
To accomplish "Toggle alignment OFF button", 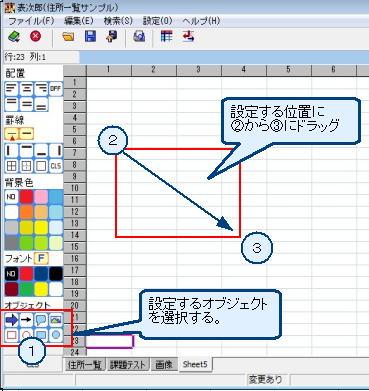I will tap(56, 89).
